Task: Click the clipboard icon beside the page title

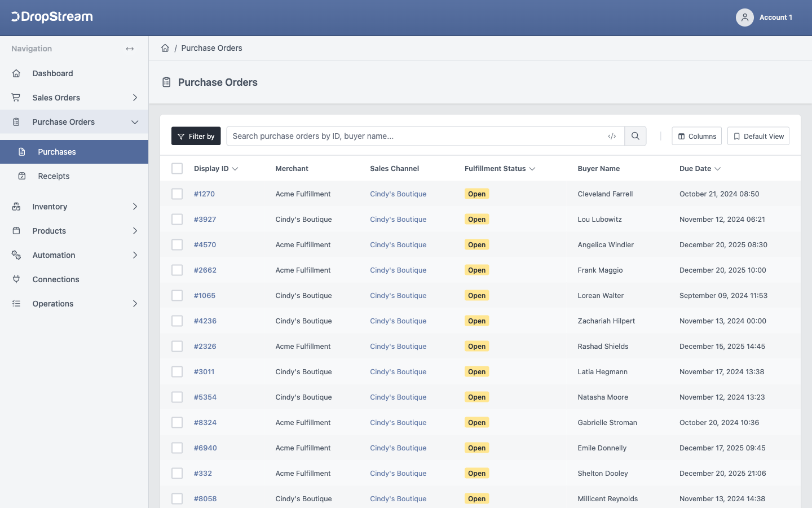Action: coord(166,82)
